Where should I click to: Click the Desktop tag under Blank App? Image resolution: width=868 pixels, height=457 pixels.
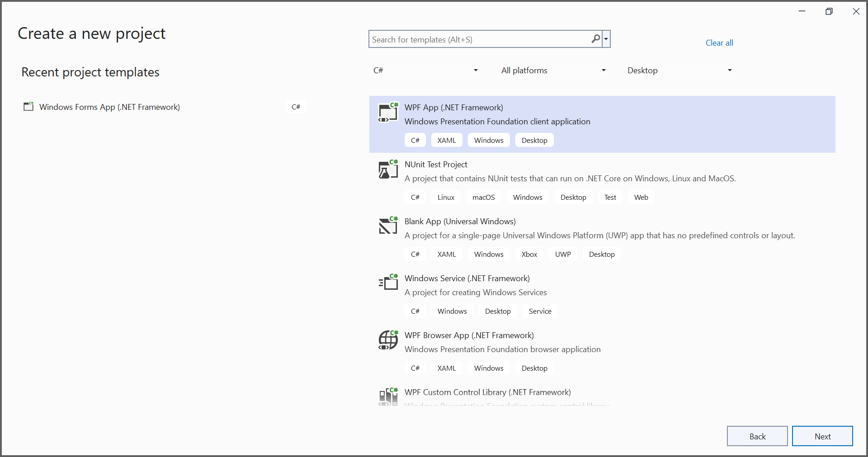[602, 254]
